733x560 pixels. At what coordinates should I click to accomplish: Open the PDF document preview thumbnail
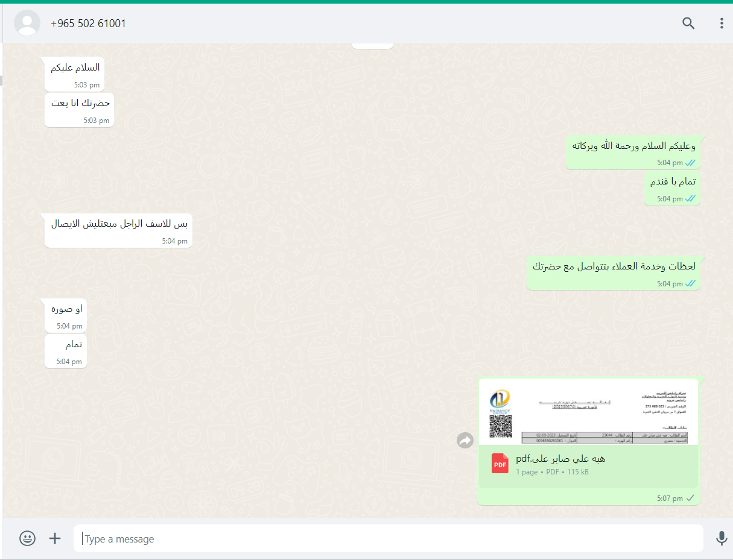[x=588, y=412]
